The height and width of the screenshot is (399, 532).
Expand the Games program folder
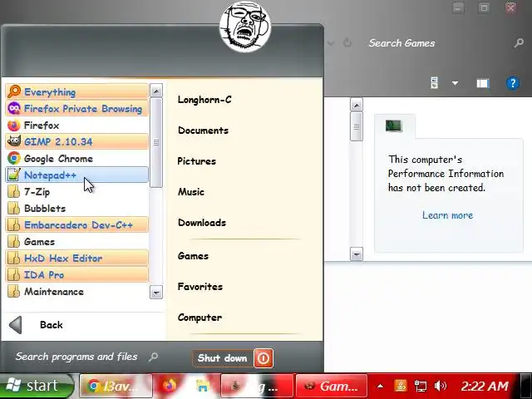pyautogui.click(x=77, y=242)
